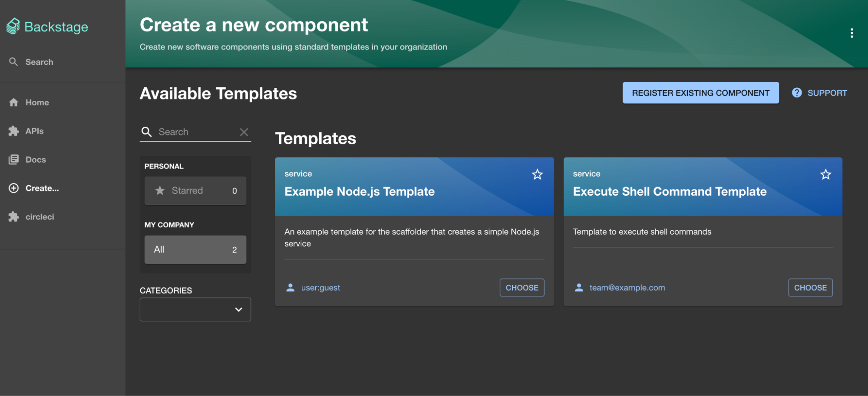Image resolution: width=868 pixels, height=396 pixels.
Task: Choose the Execute Shell Command Template
Action: pos(810,287)
